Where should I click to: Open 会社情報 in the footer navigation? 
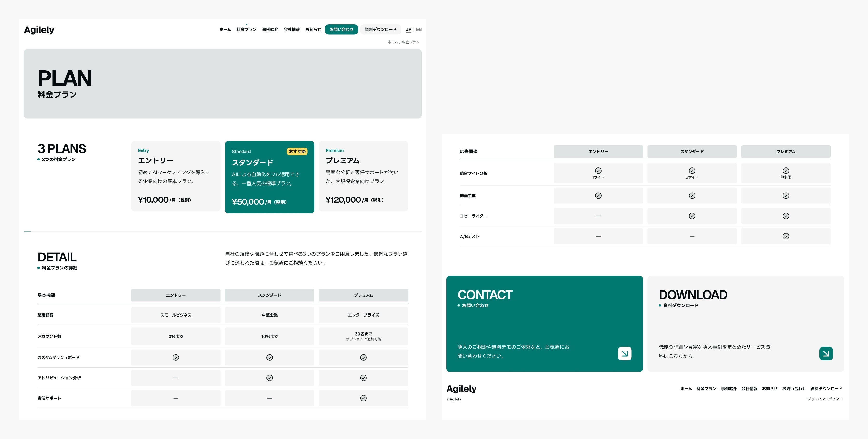749,389
